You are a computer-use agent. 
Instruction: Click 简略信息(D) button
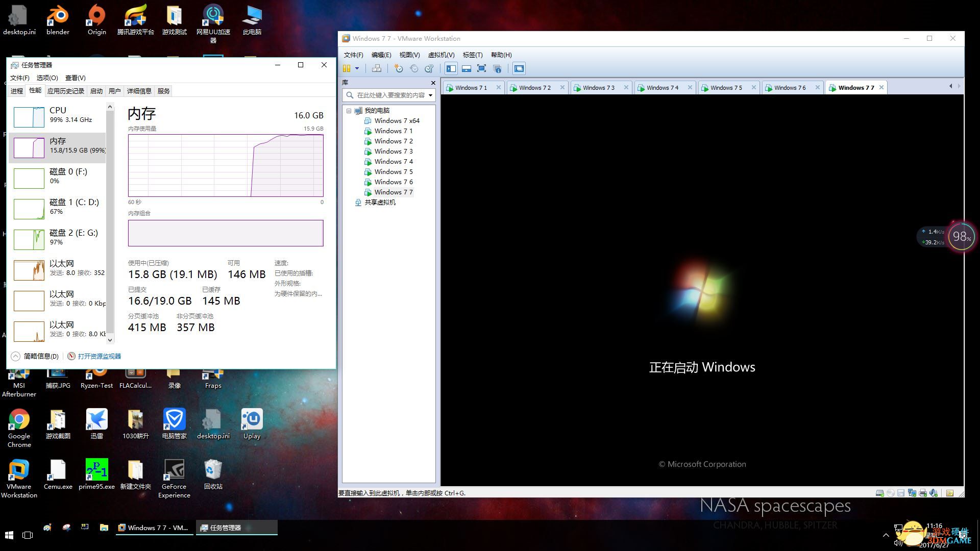click(x=41, y=356)
